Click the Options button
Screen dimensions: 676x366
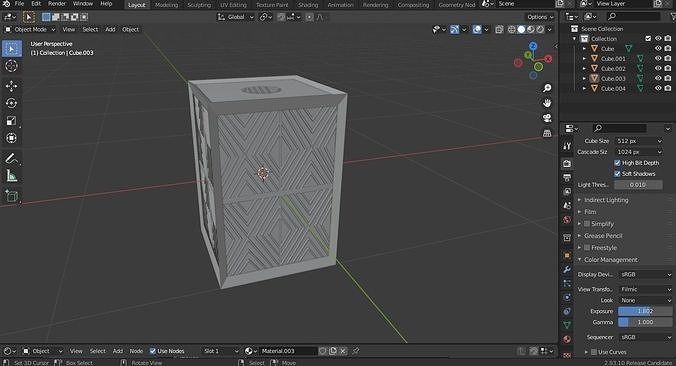540,17
